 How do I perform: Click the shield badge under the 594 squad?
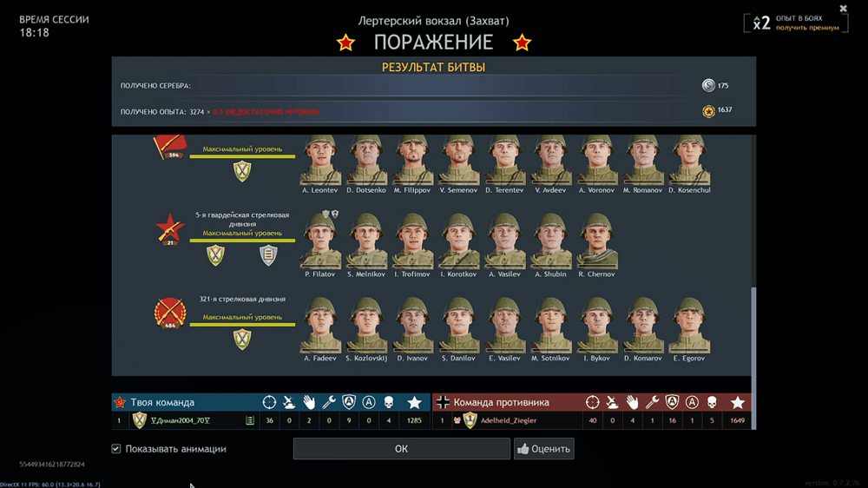point(242,171)
